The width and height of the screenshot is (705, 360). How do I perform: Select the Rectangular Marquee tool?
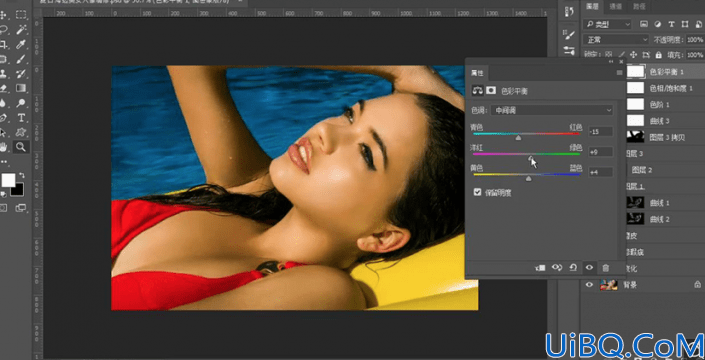(x=21, y=15)
